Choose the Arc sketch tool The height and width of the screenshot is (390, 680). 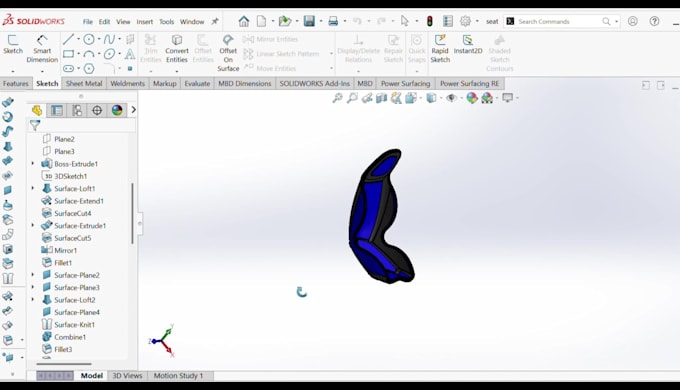(x=88, y=54)
